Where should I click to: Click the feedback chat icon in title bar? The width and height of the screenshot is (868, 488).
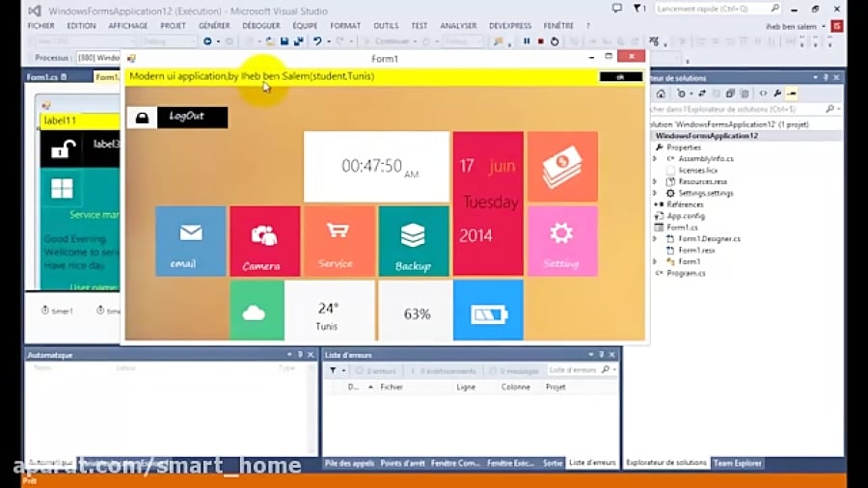click(x=616, y=9)
